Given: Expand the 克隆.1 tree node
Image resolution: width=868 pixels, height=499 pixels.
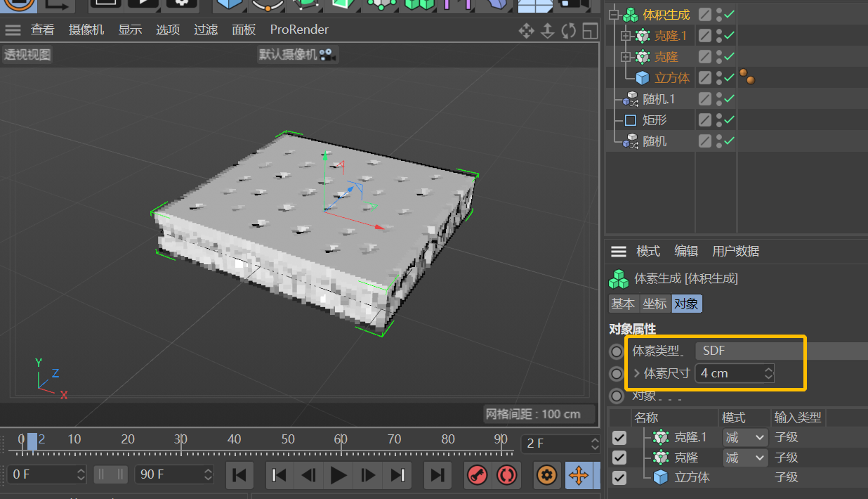Looking at the screenshot, I should [626, 36].
